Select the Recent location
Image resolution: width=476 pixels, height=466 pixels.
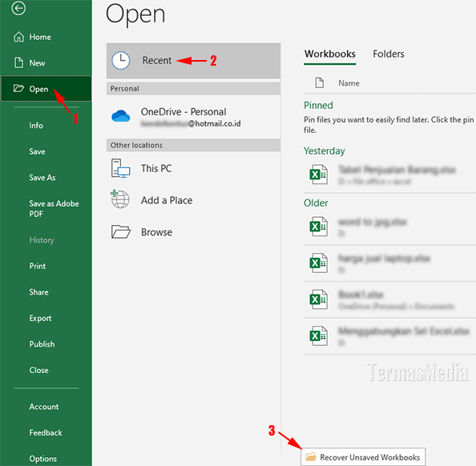(x=193, y=61)
